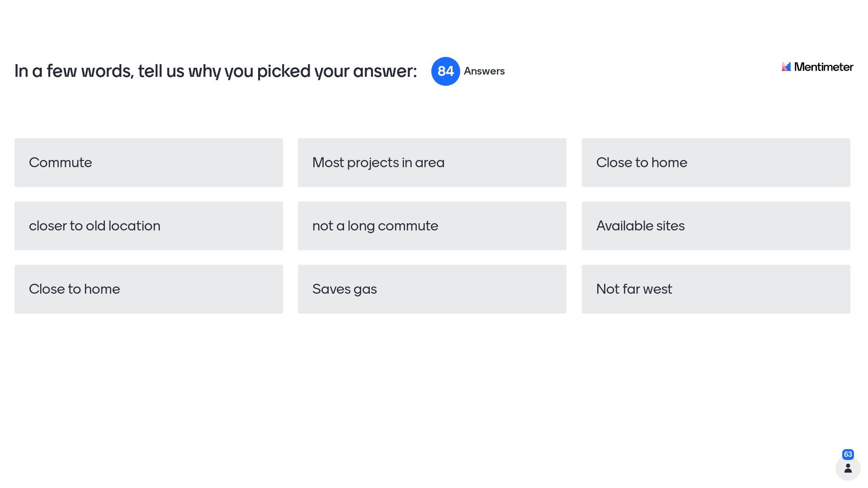
Task: Click 'In a few words' in the heading
Action: [x=74, y=71]
